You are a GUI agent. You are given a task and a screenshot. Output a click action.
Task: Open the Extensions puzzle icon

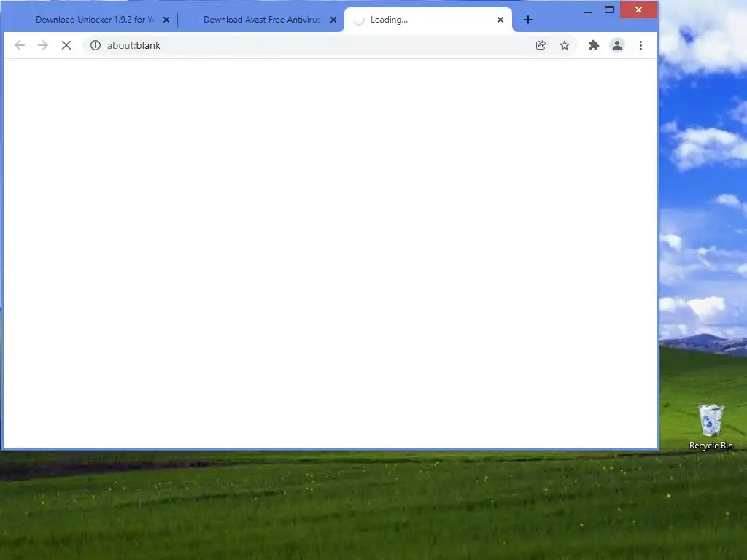click(594, 45)
